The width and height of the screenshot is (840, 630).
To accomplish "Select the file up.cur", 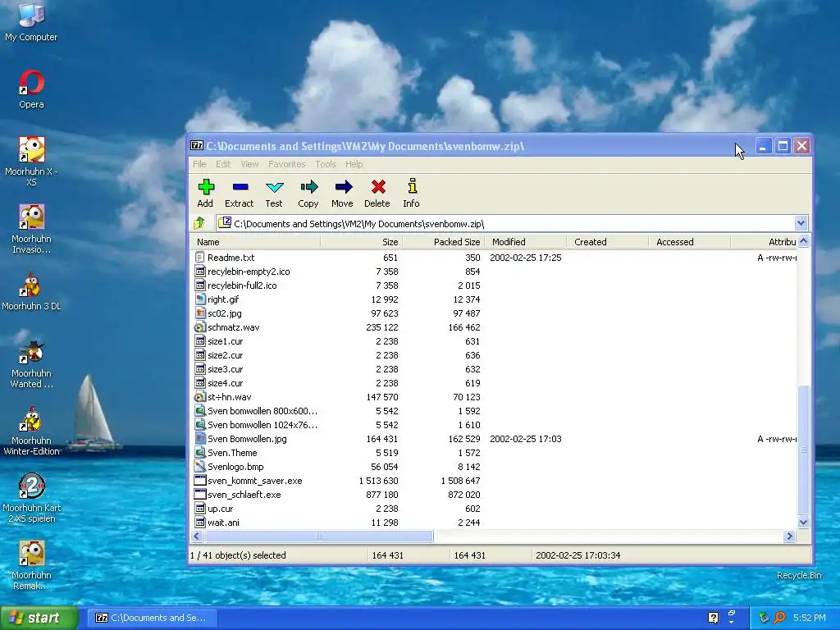I will click(220, 509).
